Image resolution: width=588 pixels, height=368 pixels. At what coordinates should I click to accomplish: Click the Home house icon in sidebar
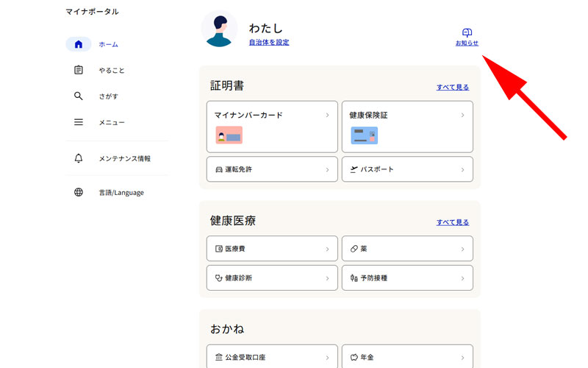coord(79,44)
